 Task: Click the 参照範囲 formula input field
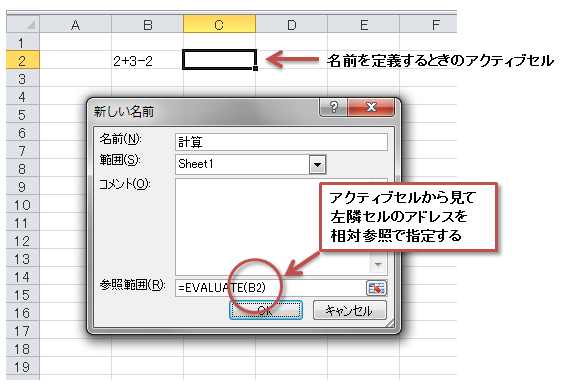[x=271, y=288]
